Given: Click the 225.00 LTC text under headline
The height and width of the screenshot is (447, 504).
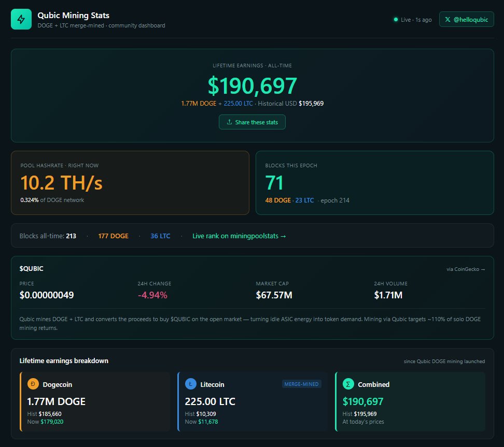Looking at the screenshot, I should 238,104.
